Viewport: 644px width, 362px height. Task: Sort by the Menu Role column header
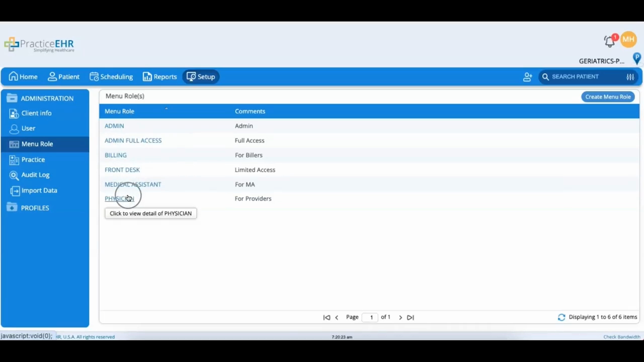pos(119,111)
